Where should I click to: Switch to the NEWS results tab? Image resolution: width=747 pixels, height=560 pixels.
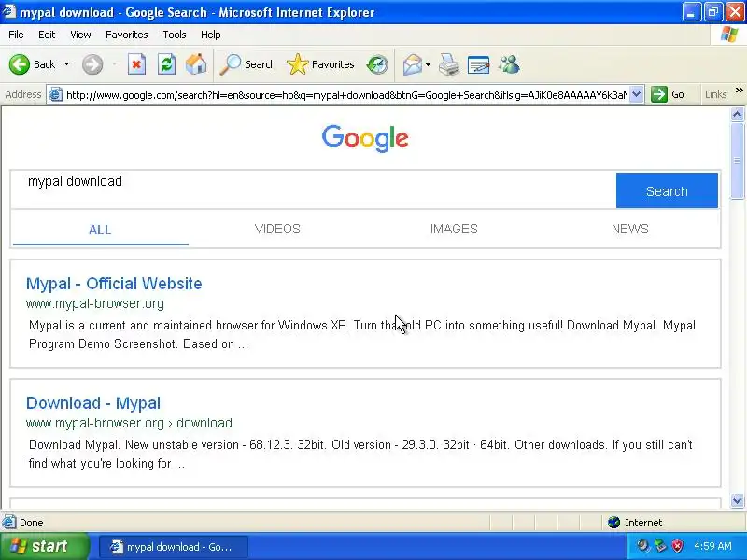tap(629, 229)
